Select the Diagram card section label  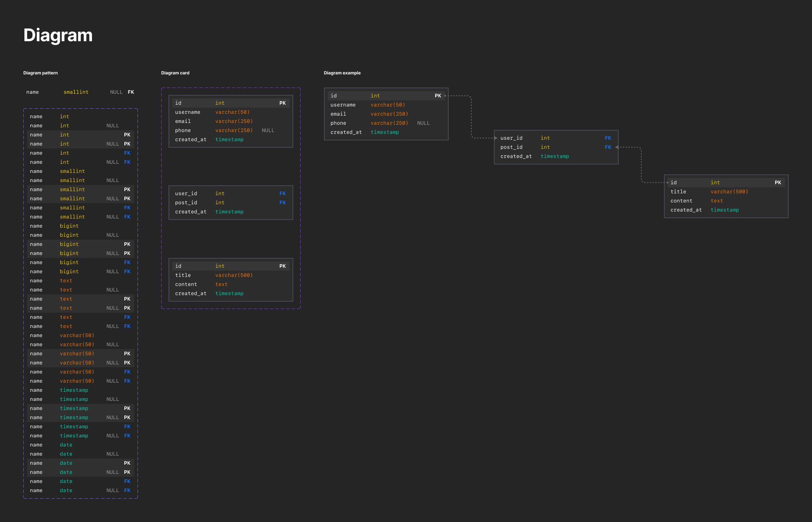point(175,73)
